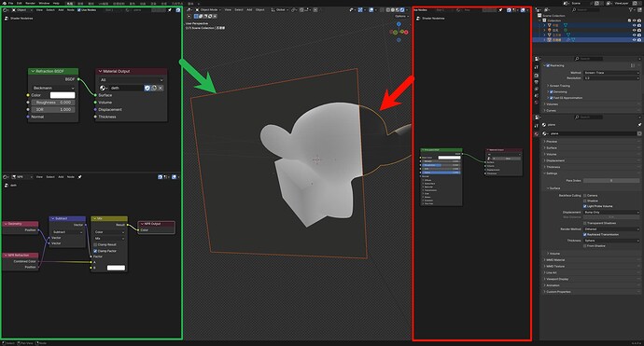
Task: Expand the Volumes render panel
Action: coord(552,104)
